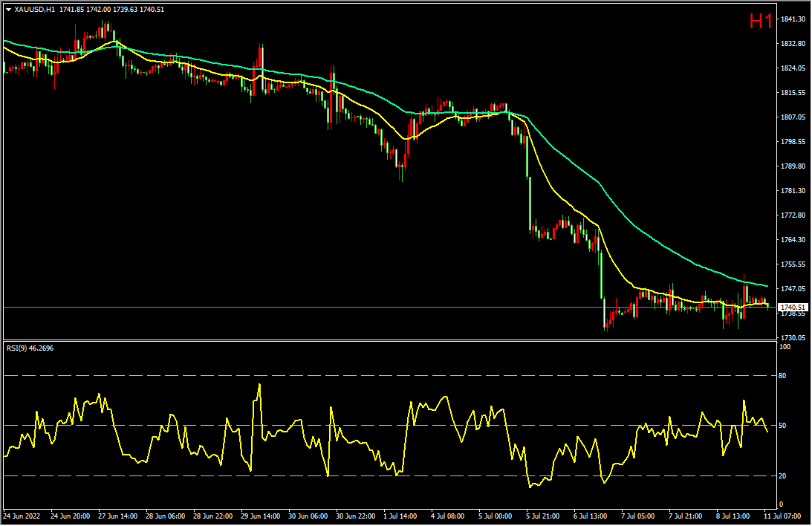Click the red H1 timeframe label
This screenshot has width=812, height=526.
click(x=761, y=22)
